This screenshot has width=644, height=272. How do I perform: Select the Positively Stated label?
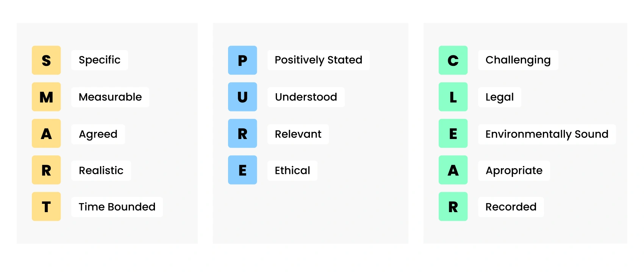pyautogui.click(x=319, y=60)
